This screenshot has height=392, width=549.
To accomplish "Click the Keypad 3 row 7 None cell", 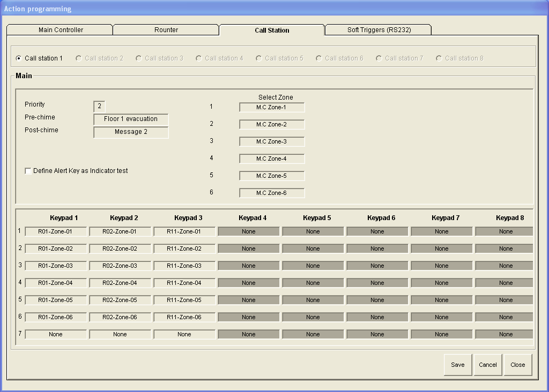I will pyautogui.click(x=184, y=334).
